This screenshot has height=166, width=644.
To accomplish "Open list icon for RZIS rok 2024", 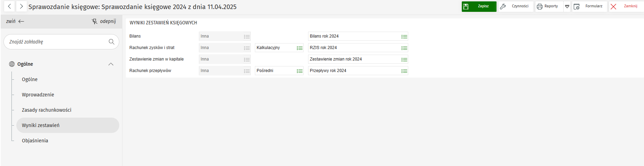I will 404,48.
